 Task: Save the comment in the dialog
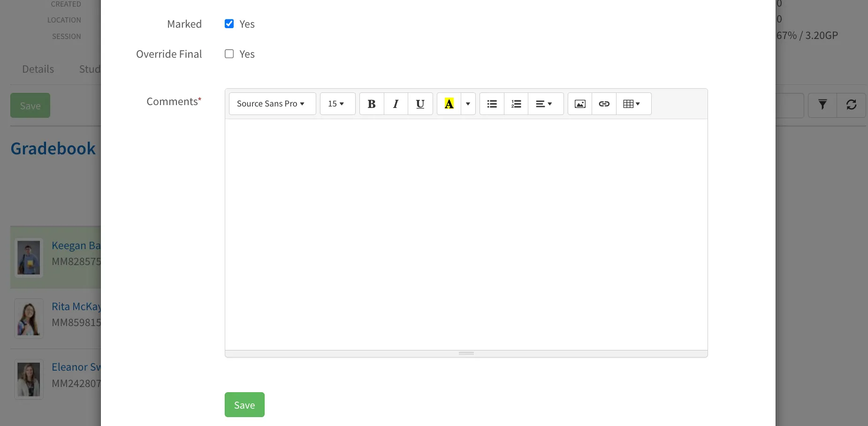tap(244, 405)
